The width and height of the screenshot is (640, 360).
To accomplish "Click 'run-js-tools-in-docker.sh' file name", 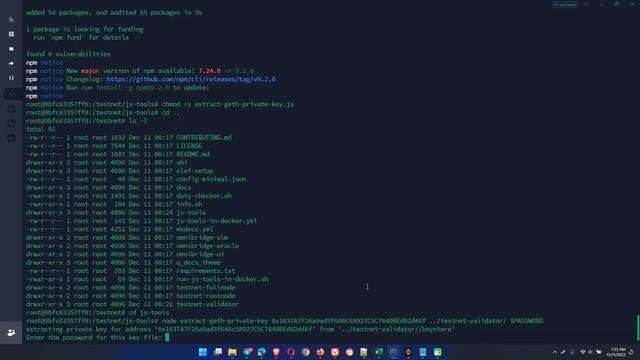I will pos(222,279).
